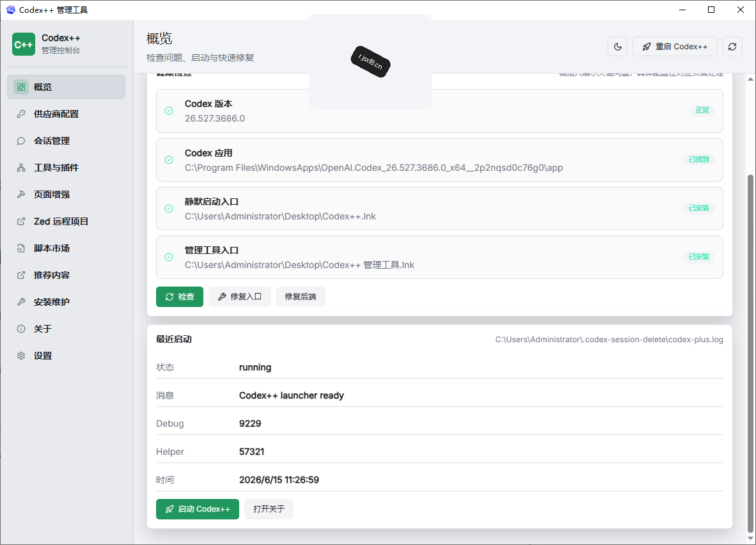The height and width of the screenshot is (545, 756).
Task: Click the time value 2026/6/15 11:26:59
Action: 279,480
